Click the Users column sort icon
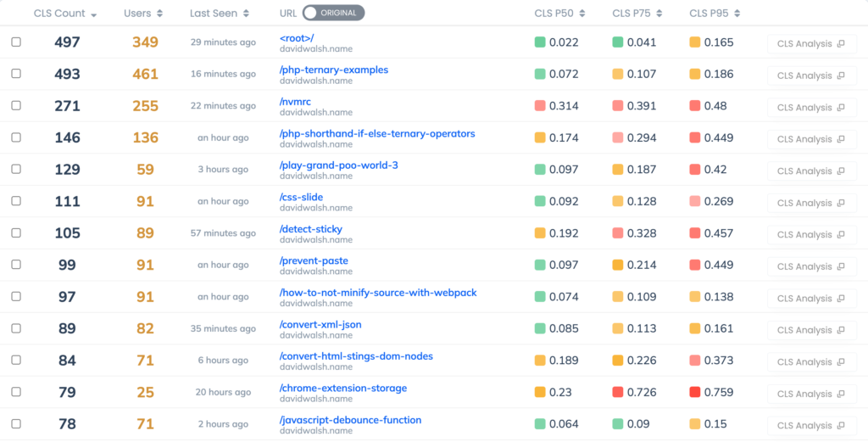 pos(160,14)
